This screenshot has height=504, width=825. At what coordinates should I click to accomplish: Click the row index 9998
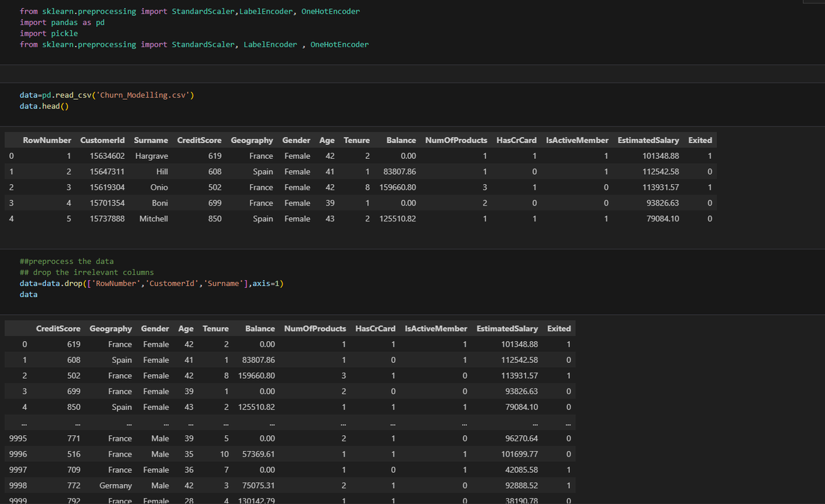[19, 486]
